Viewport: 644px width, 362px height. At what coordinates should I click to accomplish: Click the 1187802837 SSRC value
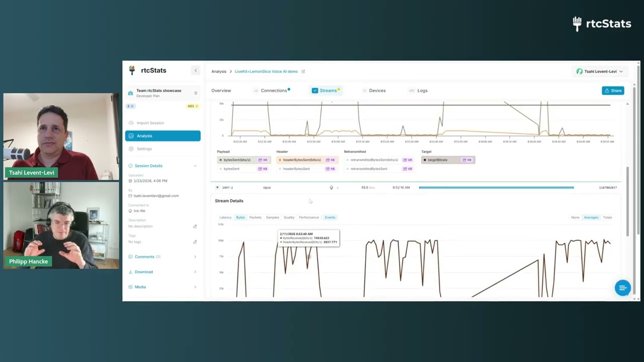[608, 188]
